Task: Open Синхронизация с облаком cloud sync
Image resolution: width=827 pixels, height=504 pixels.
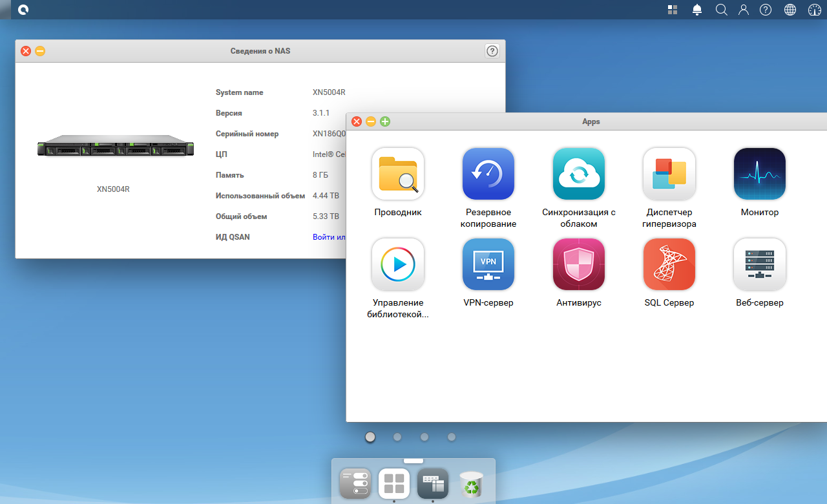Action: click(x=579, y=174)
